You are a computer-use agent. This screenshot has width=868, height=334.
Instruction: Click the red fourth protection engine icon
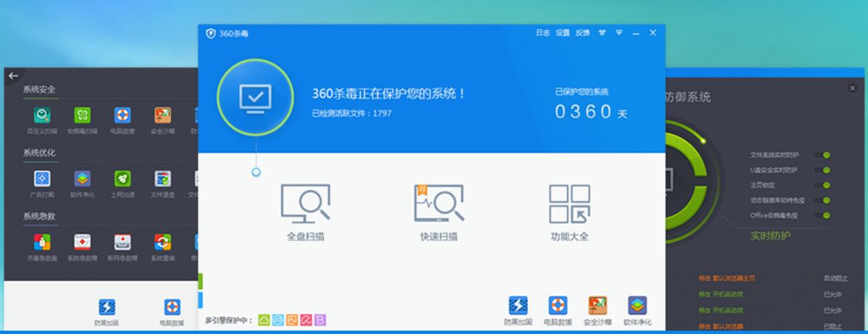click(306, 320)
